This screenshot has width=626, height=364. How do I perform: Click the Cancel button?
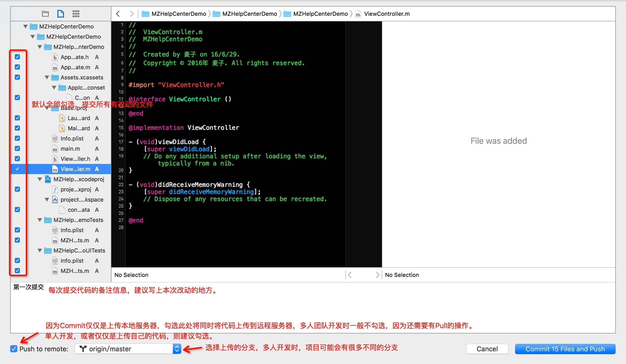point(487,349)
